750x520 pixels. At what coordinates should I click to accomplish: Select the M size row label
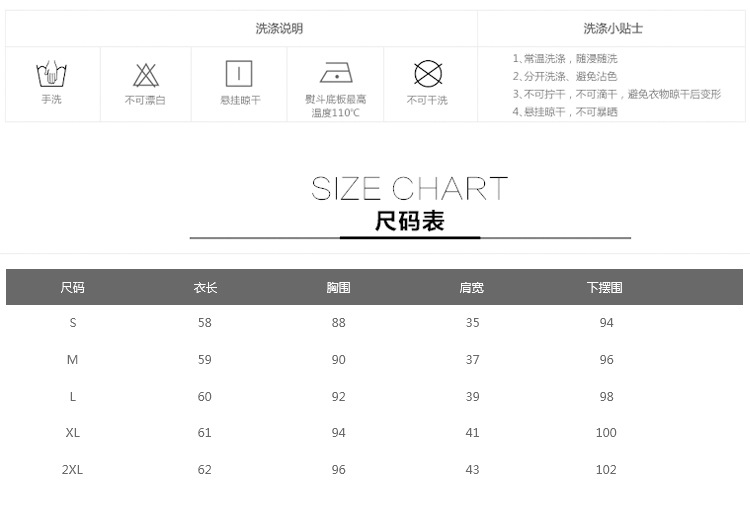pyautogui.click(x=72, y=359)
